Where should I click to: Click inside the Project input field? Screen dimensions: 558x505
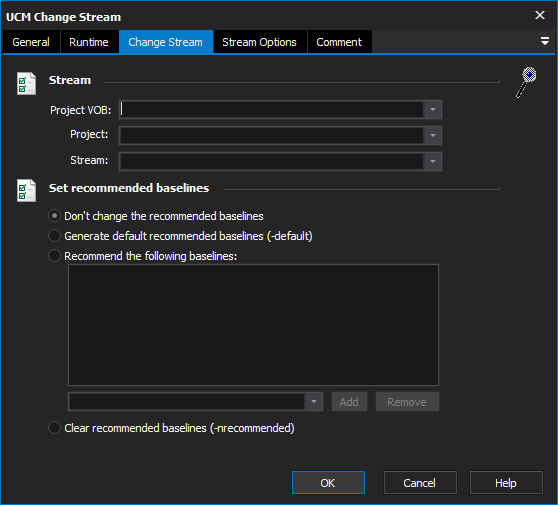tap(272, 136)
